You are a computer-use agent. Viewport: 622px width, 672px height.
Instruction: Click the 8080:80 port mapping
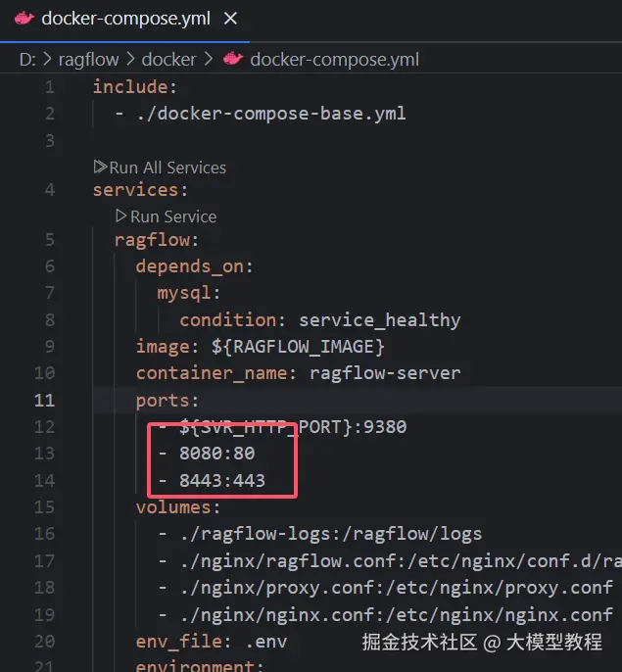tap(216, 454)
